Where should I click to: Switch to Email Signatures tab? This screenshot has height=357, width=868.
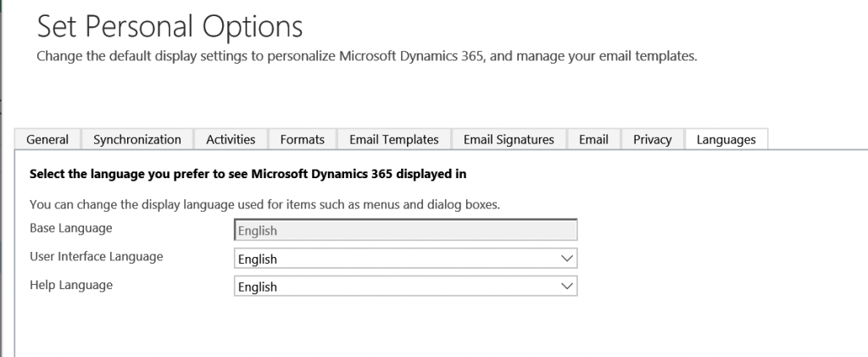[509, 139]
